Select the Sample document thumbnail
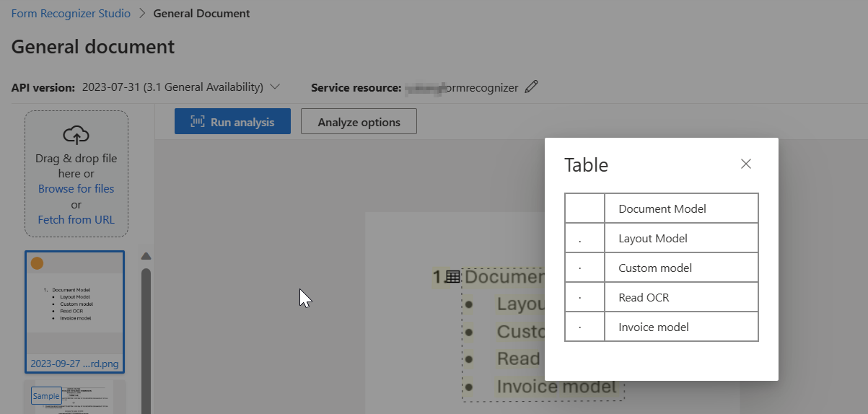The width and height of the screenshot is (868, 414). tap(74, 397)
